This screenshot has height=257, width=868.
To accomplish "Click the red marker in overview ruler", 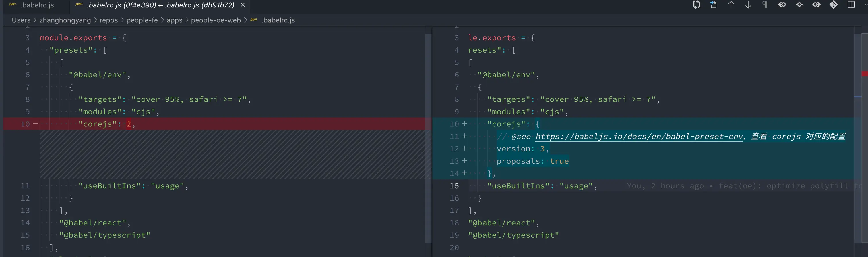I will (x=865, y=74).
